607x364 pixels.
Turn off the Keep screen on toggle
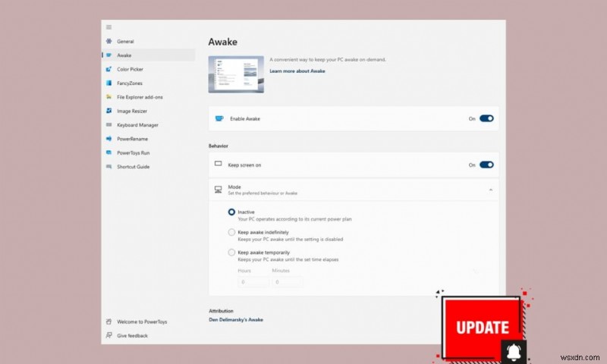tap(486, 165)
